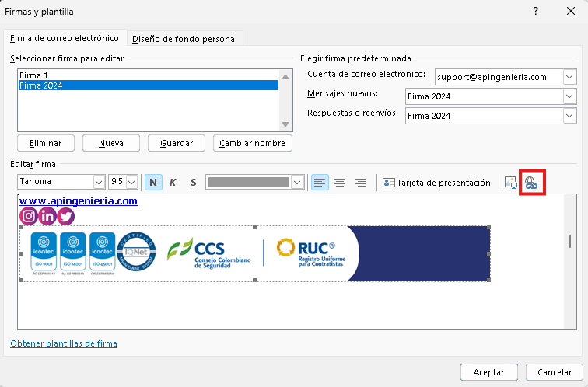The image size is (588, 387).
Task: Click the signature list scroll up arrow
Action: 285,77
